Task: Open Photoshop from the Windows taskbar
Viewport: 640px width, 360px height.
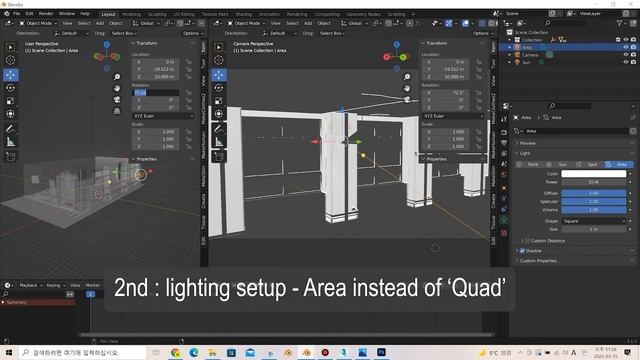Action: (381, 352)
